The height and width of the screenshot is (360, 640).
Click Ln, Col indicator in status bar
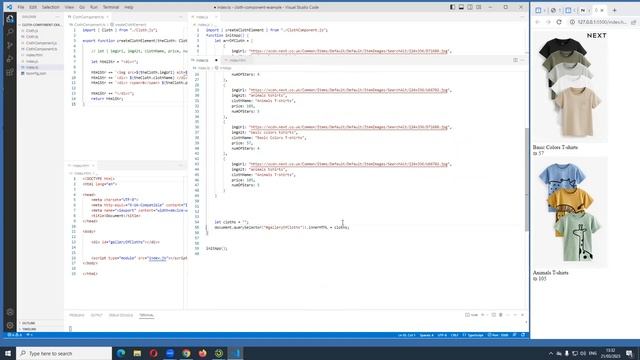(407, 336)
